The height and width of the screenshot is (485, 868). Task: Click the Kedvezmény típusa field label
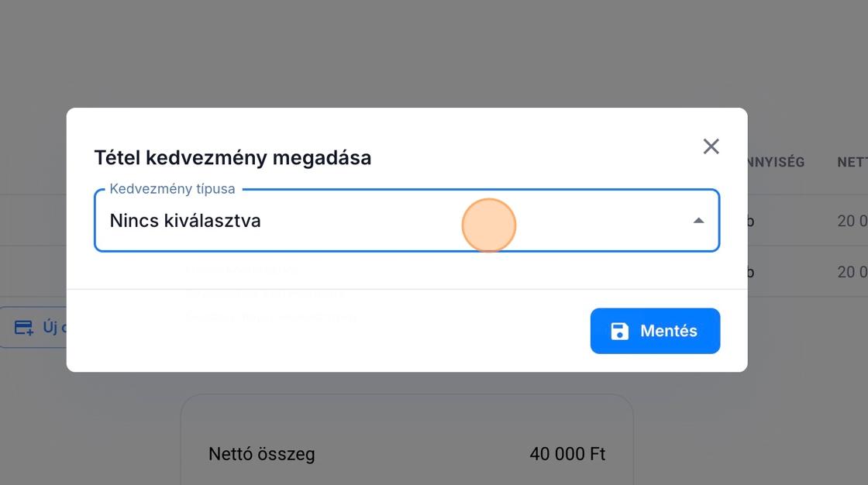click(172, 189)
